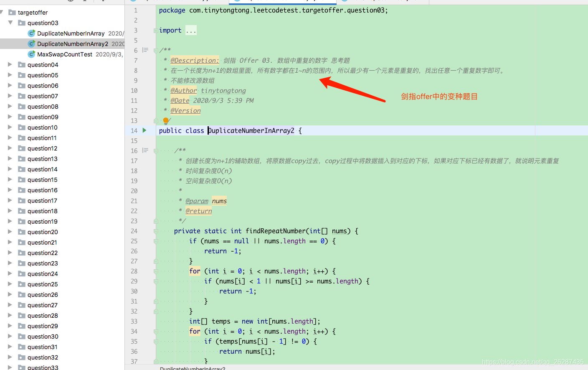
Task: Select the question27 tree row
Action: pyautogui.click(x=62, y=305)
